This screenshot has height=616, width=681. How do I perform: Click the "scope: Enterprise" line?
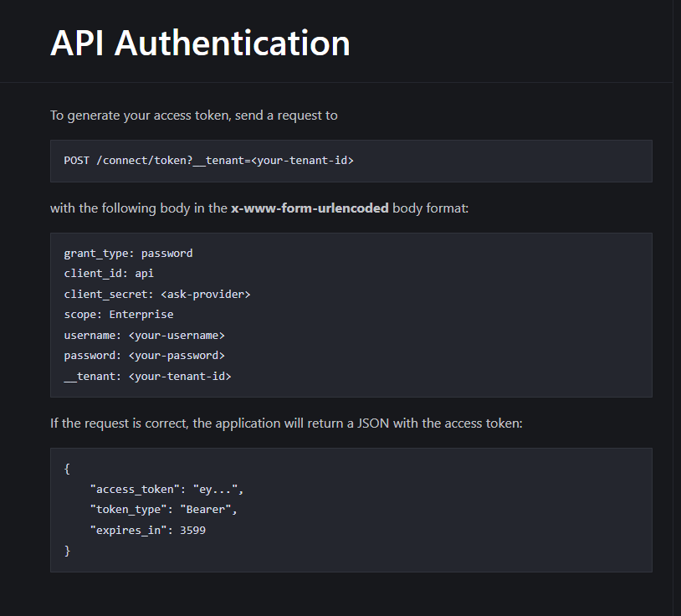119,314
